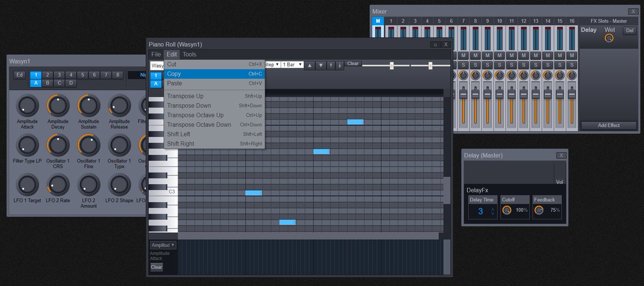The width and height of the screenshot is (644, 286).
Task: Maximize the Piano Roll window
Action: tap(435, 44)
